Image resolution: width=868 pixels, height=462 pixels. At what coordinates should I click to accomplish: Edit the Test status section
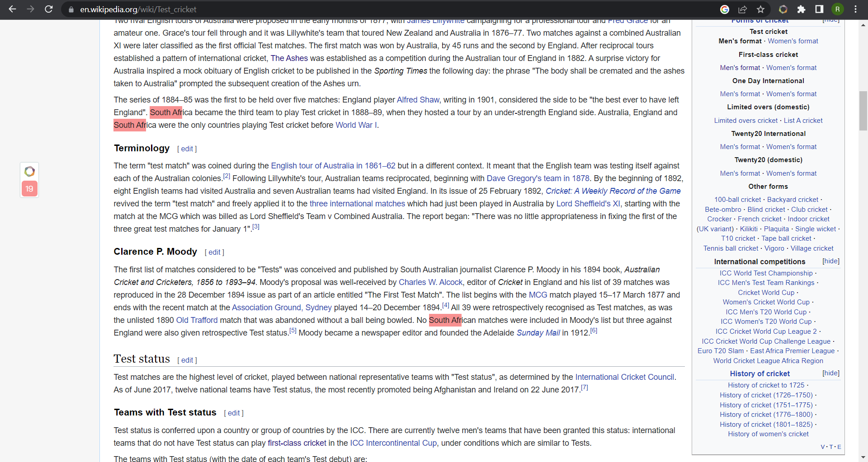click(x=187, y=360)
